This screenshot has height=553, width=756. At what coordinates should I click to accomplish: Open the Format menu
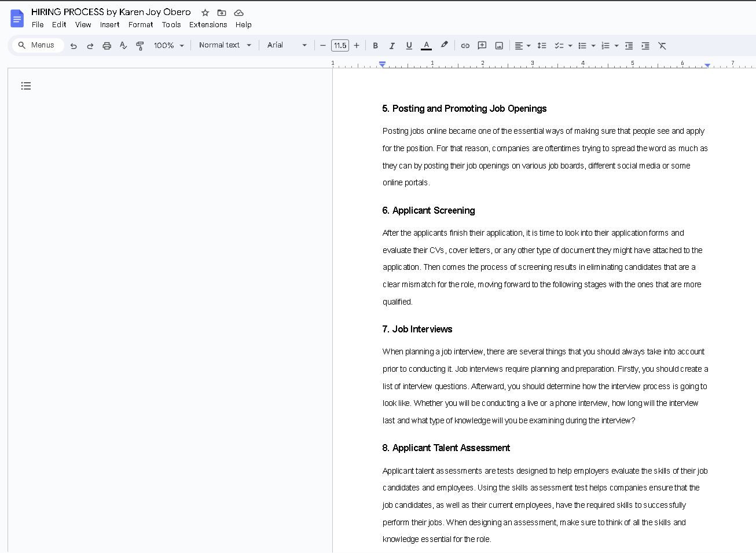141,25
